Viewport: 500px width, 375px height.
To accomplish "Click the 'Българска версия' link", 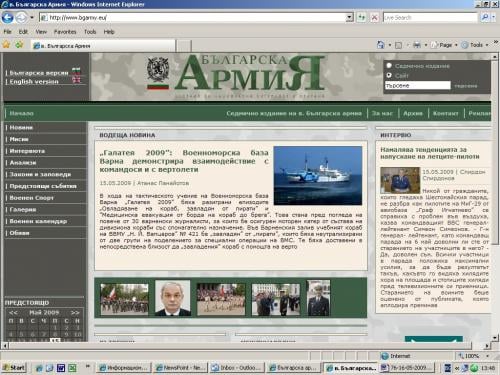I will pos(39,73).
